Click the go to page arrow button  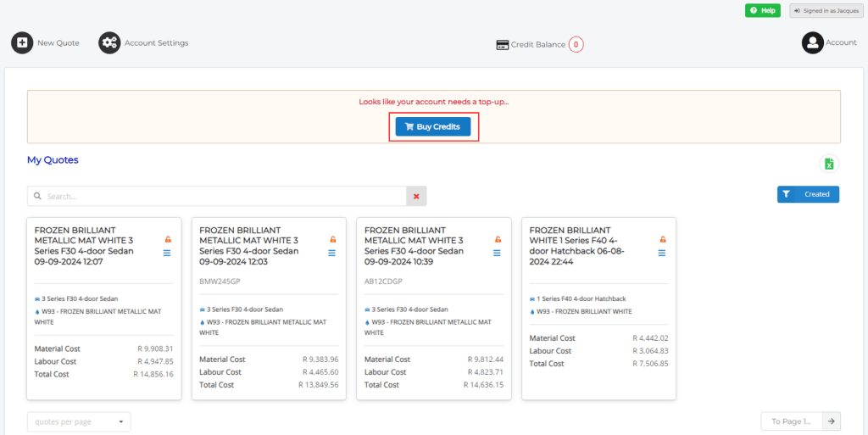click(x=832, y=421)
